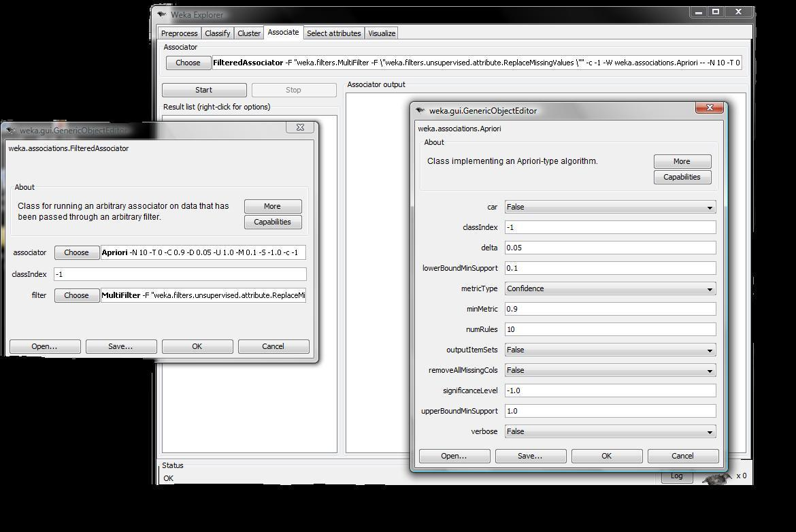The image size is (796, 532).
Task: Click More in FilteredAssociator About panel
Action: [273, 206]
